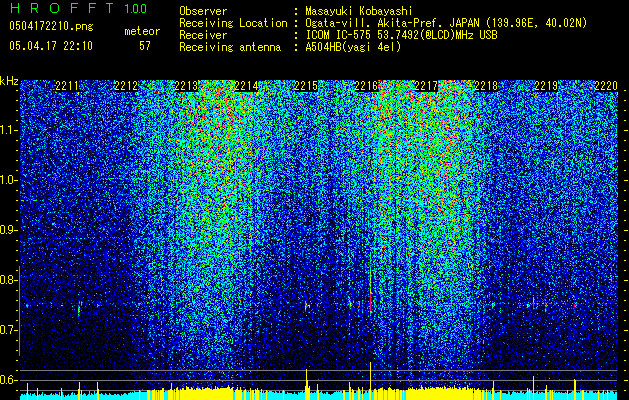Click the red meteor echo line near 2216

coord(370,288)
